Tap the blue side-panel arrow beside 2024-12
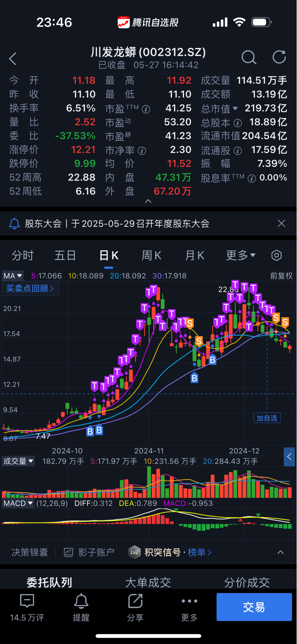The image size is (297, 644). click(289, 457)
